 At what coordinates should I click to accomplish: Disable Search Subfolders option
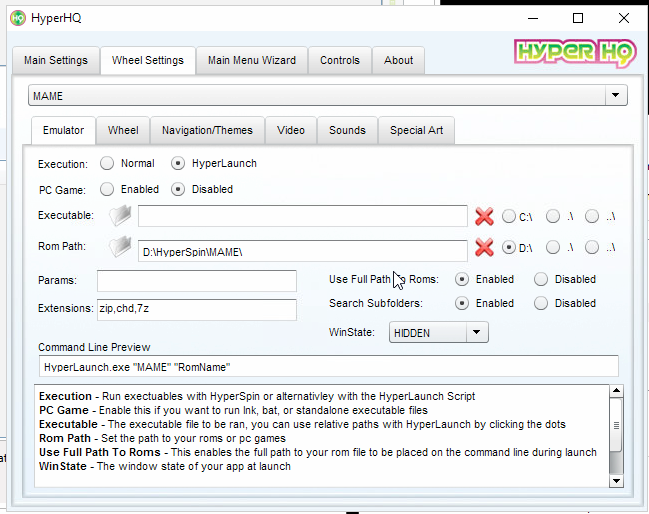click(541, 303)
